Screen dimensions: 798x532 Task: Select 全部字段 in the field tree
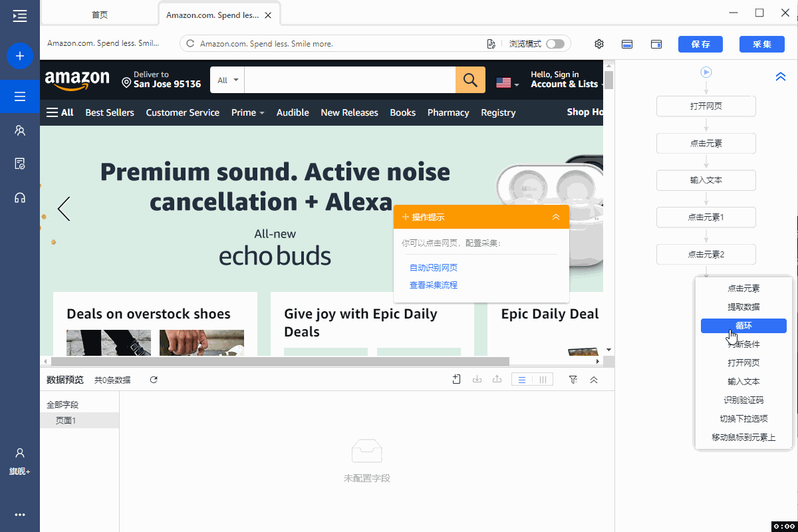coord(63,404)
